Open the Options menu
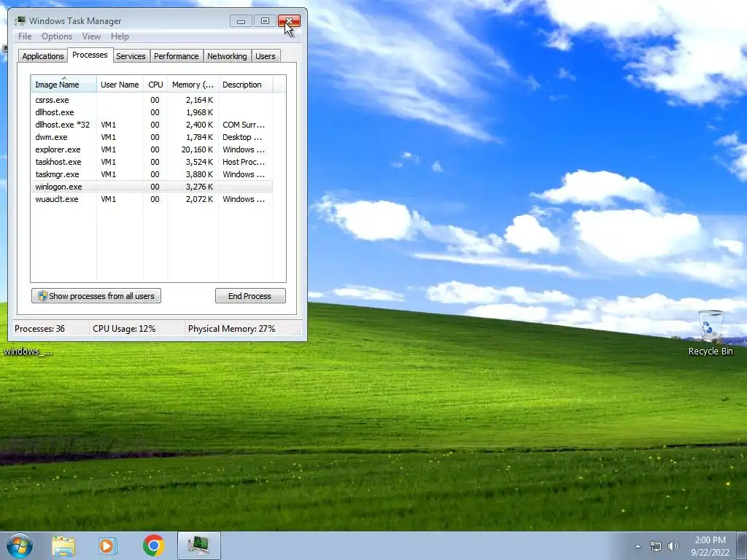This screenshot has height=560, width=747. 57,36
